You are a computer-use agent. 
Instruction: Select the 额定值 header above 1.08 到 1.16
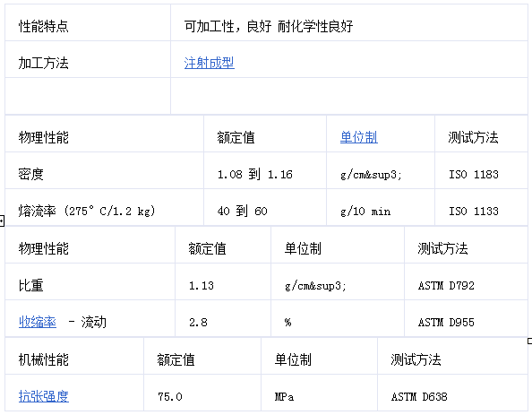pyautogui.click(x=236, y=137)
